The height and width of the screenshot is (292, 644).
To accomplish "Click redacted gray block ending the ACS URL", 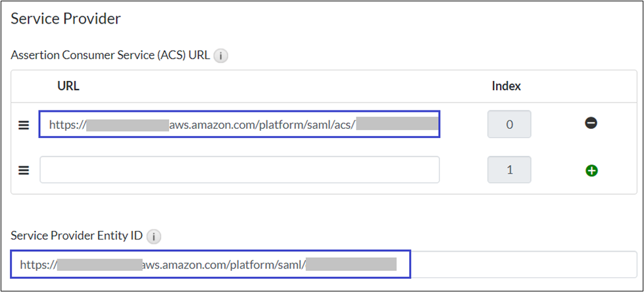I will click(397, 124).
